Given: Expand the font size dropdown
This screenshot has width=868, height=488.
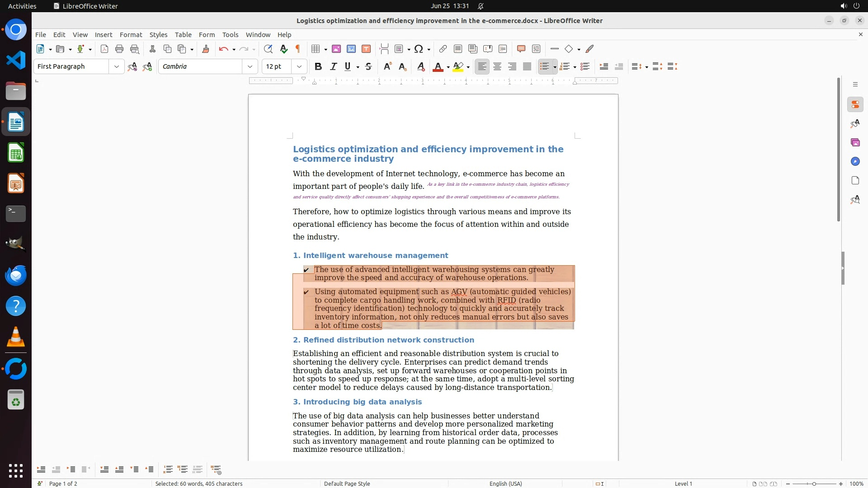Looking at the screenshot, I should click(x=299, y=66).
